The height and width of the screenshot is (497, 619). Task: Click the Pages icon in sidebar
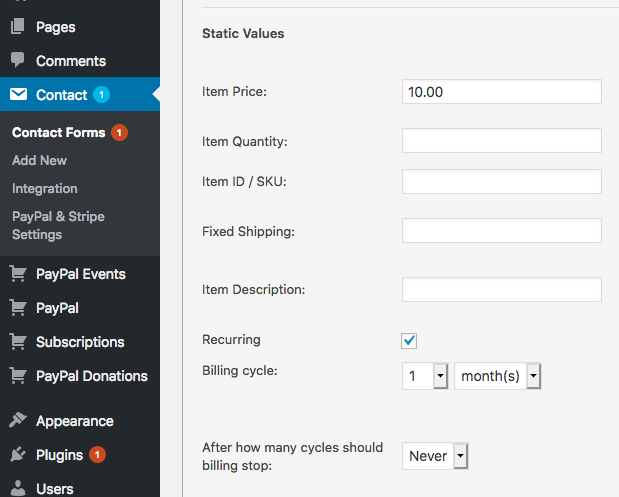point(17,26)
